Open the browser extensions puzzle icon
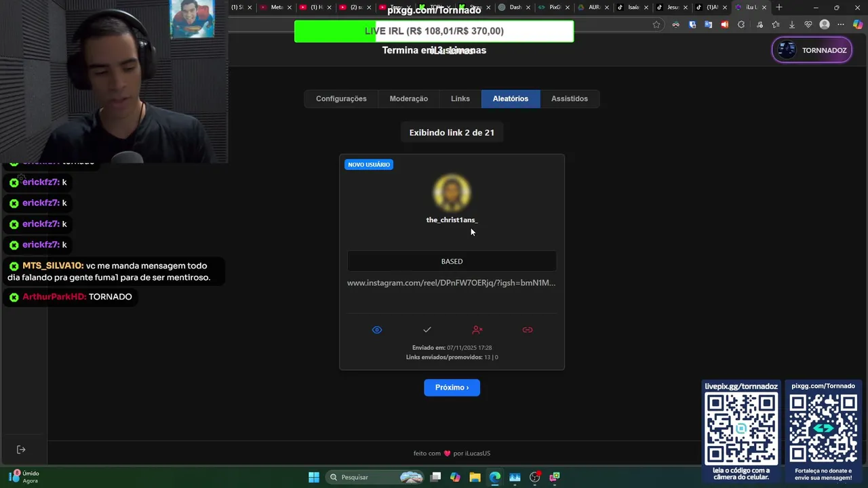Image resolution: width=868 pixels, height=488 pixels. tap(741, 24)
